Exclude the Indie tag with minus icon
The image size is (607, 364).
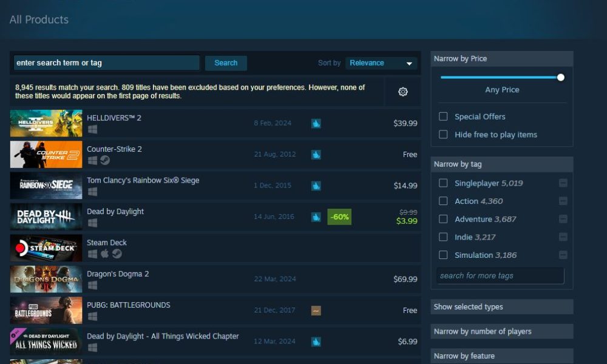click(563, 237)
